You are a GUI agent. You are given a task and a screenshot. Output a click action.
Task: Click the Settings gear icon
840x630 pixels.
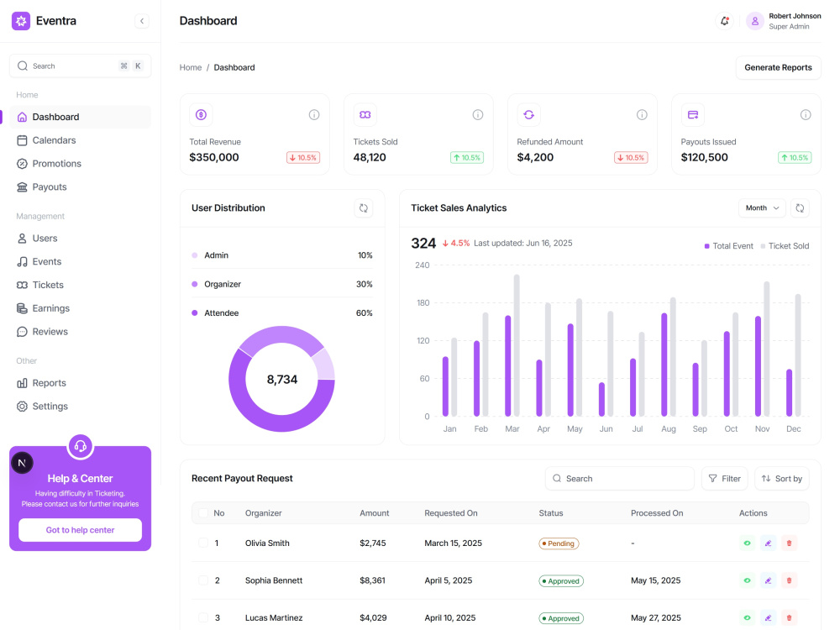coord(22,406)
